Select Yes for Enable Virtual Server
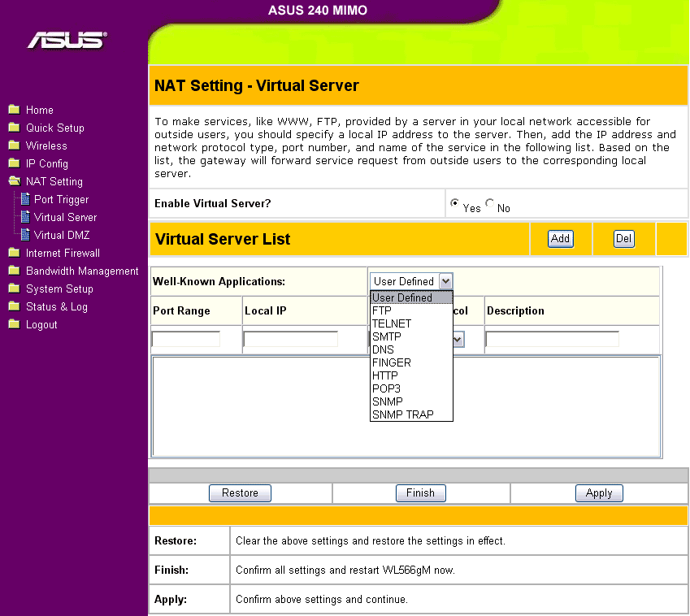 coord(454,203)
